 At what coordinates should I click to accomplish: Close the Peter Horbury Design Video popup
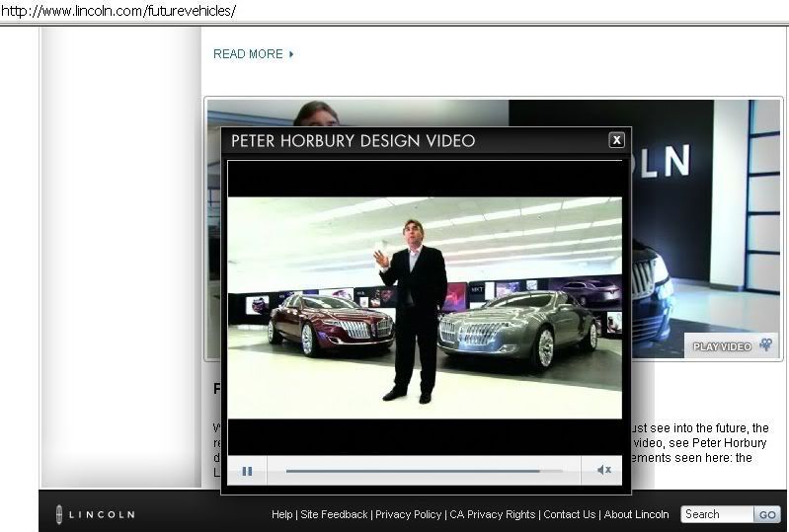tap(616, 140)
